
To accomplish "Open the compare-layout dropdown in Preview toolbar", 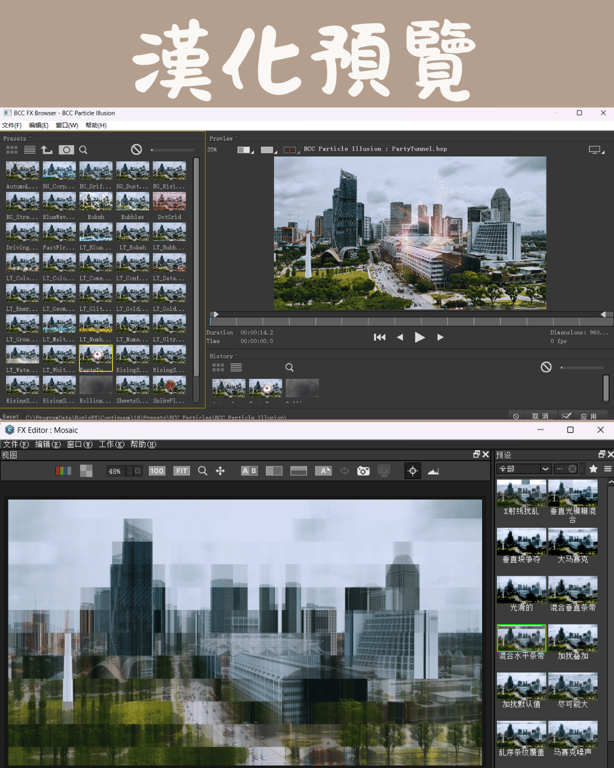I will point(291,150).
